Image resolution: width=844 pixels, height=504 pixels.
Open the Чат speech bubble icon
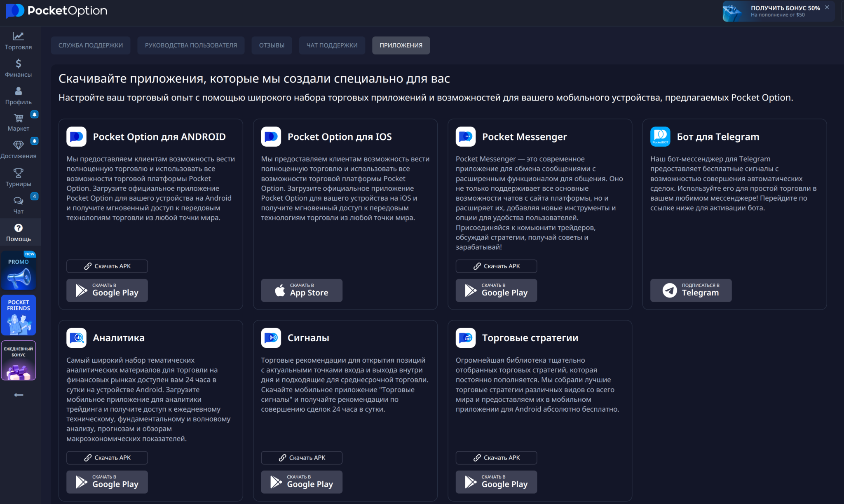[18, 201]
